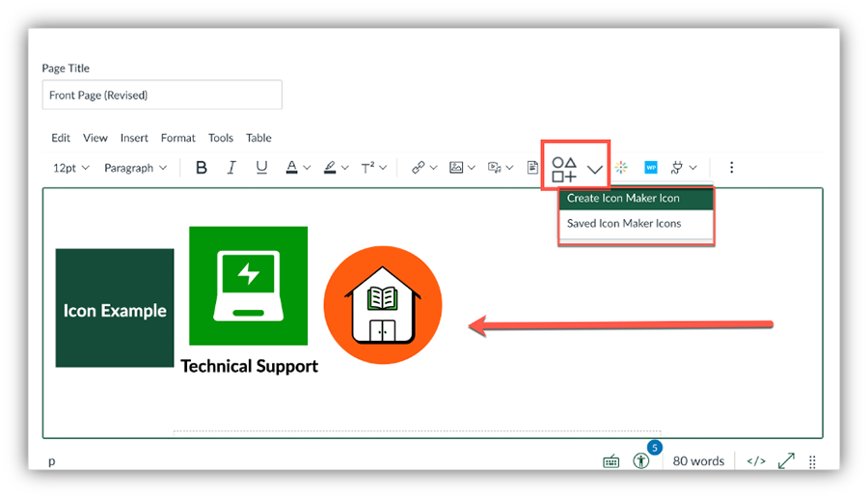Click the blue WP toolbar icon
868x498 pixels.
pyautogui.click(x=651, y=168)
